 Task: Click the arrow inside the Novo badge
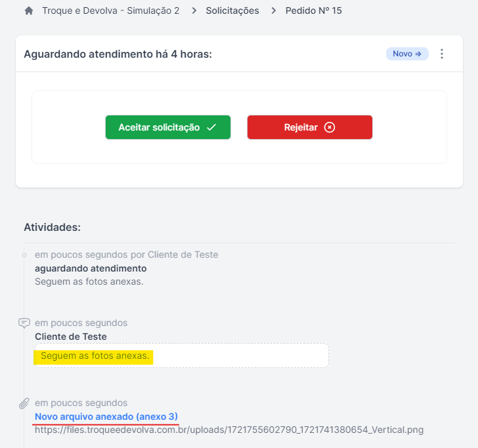click(418, 54)
